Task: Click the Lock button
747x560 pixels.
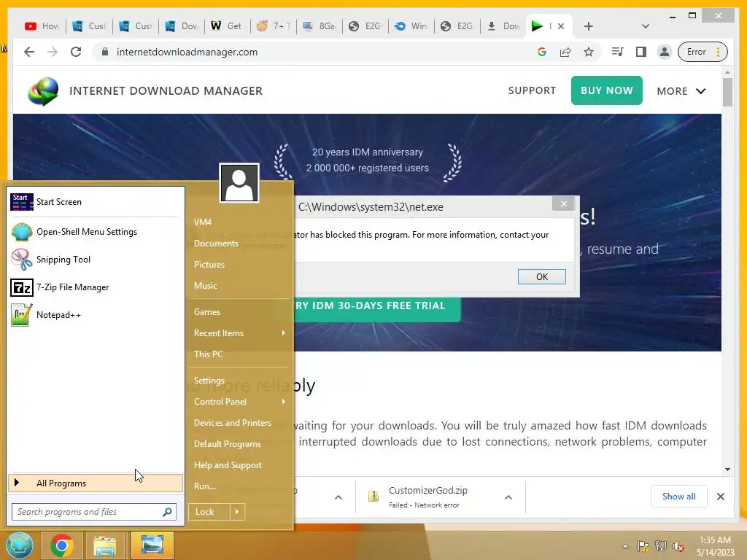Action: click(x=209, y=512)
